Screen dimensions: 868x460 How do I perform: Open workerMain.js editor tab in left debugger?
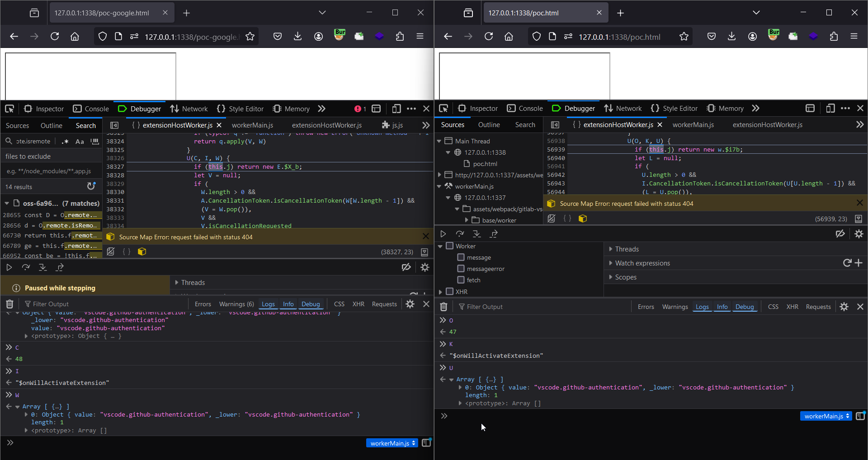pos(252,125)
